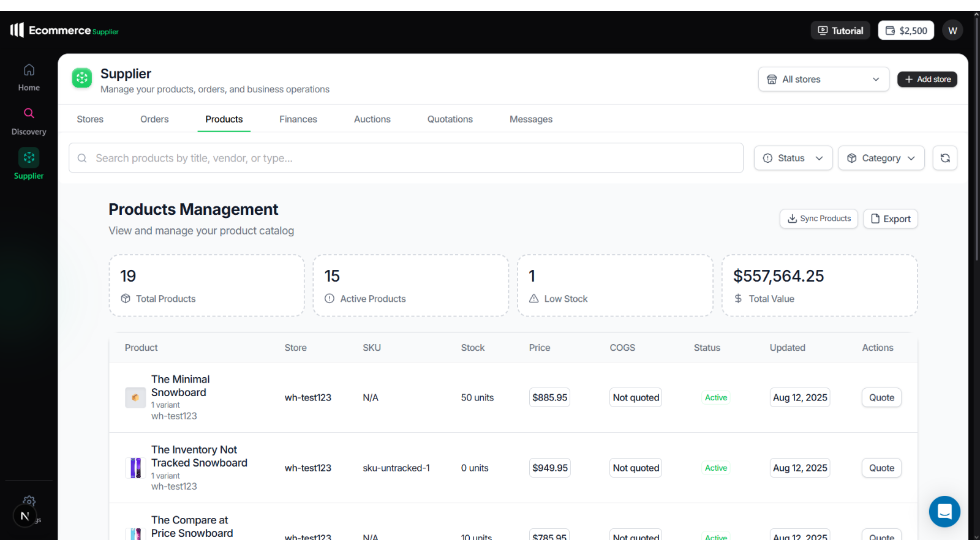Screen dimensions: 980x551
Task: Select the Supplier icon in the sidebar
Action: (28, 157)
